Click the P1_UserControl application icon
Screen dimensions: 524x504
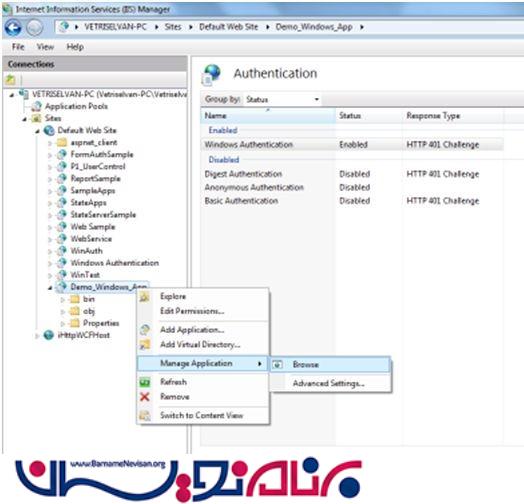[62, 166]
